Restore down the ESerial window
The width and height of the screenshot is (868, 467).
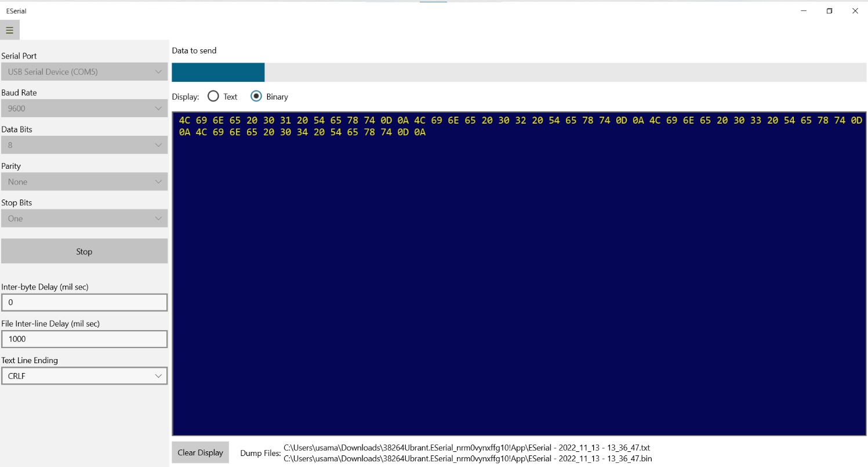click(x=829, y=10)
